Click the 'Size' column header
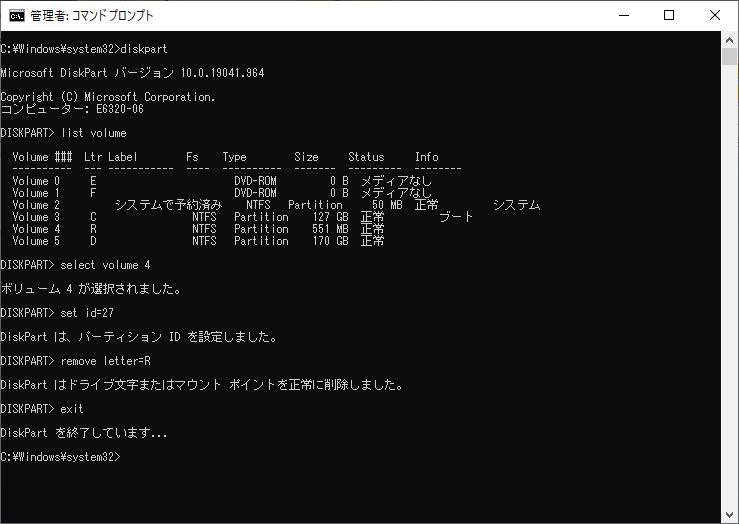This screenshot has width=739, height=524. (306, 157)
